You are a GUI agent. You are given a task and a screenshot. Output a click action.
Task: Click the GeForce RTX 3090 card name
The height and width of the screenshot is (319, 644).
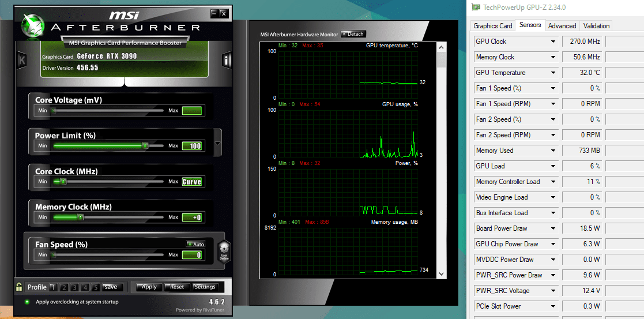[x=107, y=57]
